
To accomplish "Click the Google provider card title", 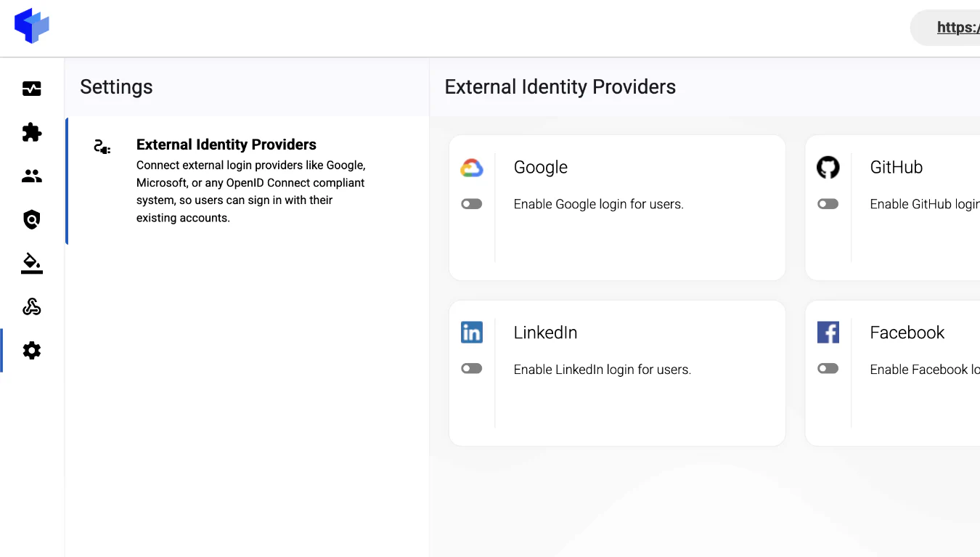I will pyautogui.click(x=541, y=167).
